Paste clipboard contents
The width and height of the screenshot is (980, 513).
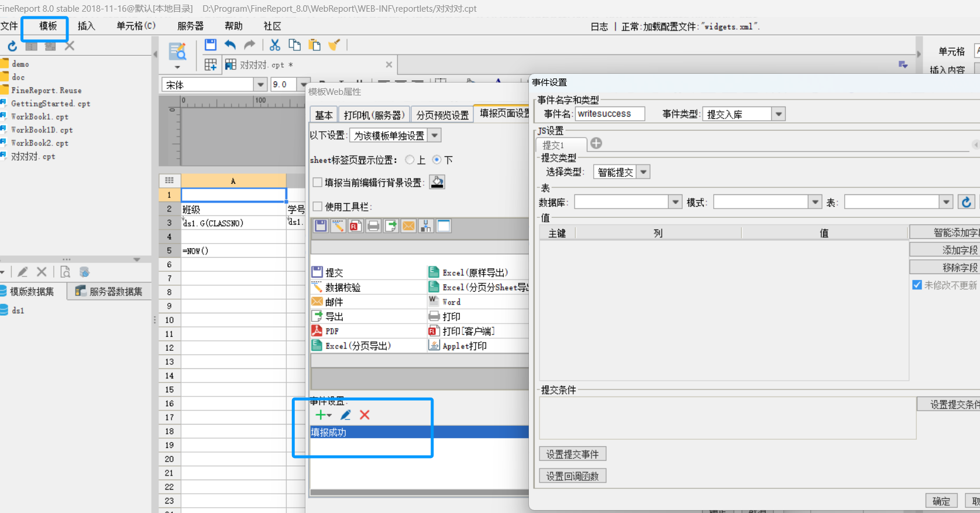(315, 45)
